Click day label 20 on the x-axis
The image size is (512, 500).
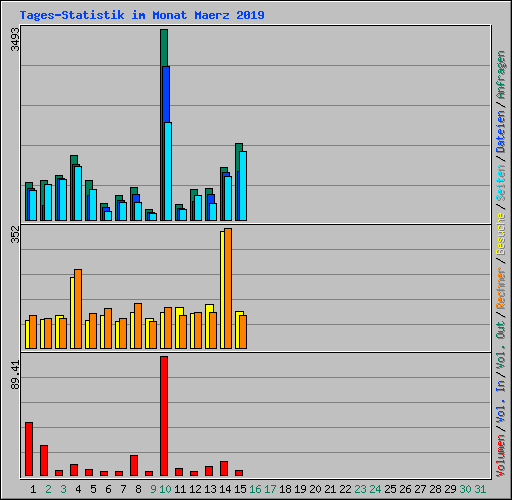[315, 489]
